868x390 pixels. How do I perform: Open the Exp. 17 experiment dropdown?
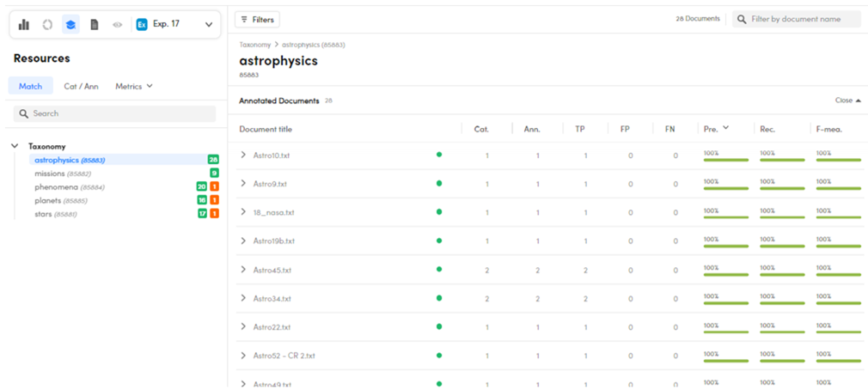point(208,25)
